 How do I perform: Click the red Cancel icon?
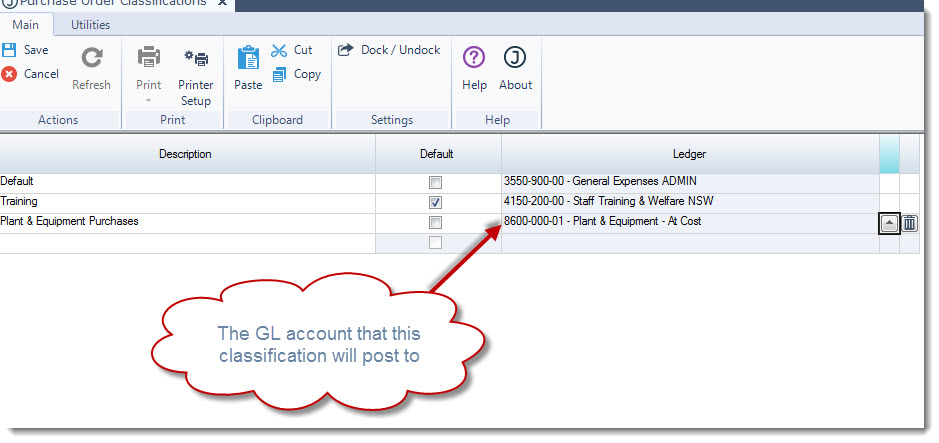(9, 74)
